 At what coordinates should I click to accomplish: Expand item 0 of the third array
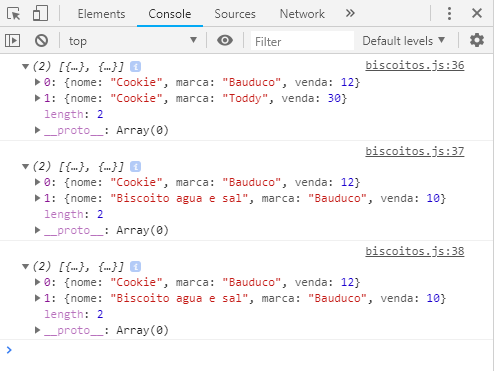tap(37, 282)
